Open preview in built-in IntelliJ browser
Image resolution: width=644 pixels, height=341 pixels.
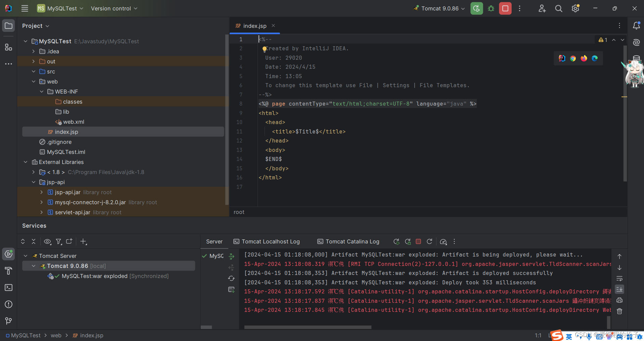tap(562, 58)
